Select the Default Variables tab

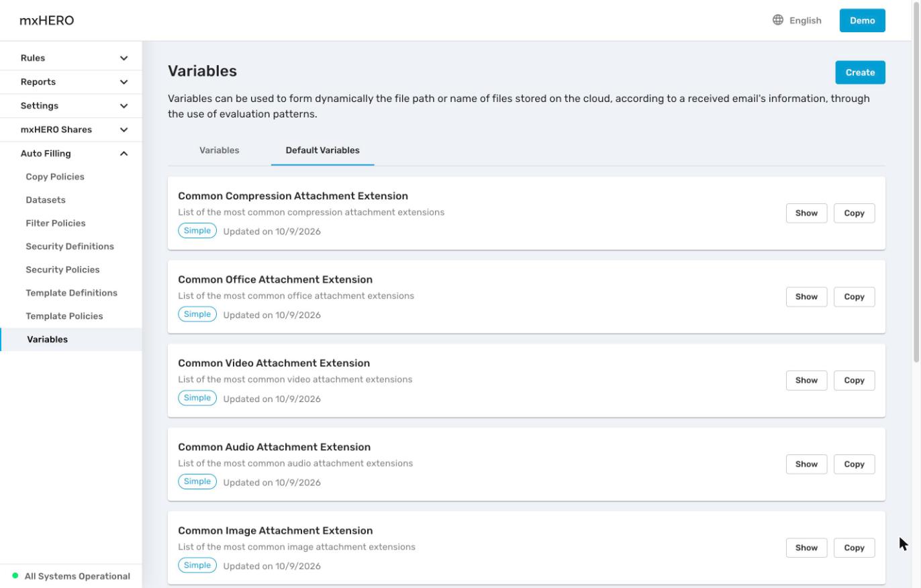click(x=322, y=150)
